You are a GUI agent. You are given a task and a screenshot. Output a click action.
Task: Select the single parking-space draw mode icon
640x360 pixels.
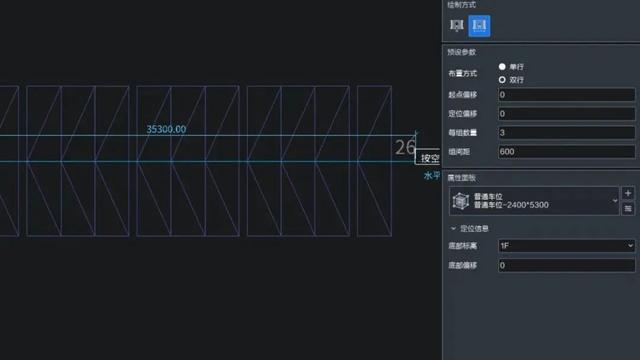[457, 26]
